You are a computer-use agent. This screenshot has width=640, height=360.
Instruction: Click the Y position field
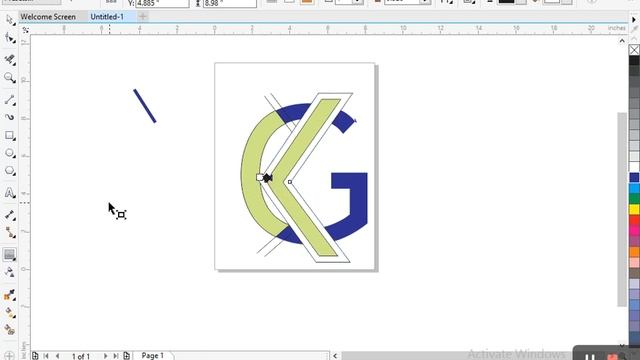[x=162, y=3]
